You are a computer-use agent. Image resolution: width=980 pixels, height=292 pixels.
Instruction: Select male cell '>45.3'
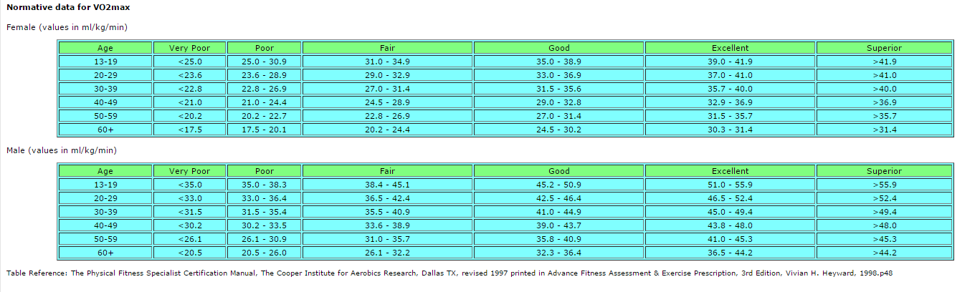pos(884,239)
